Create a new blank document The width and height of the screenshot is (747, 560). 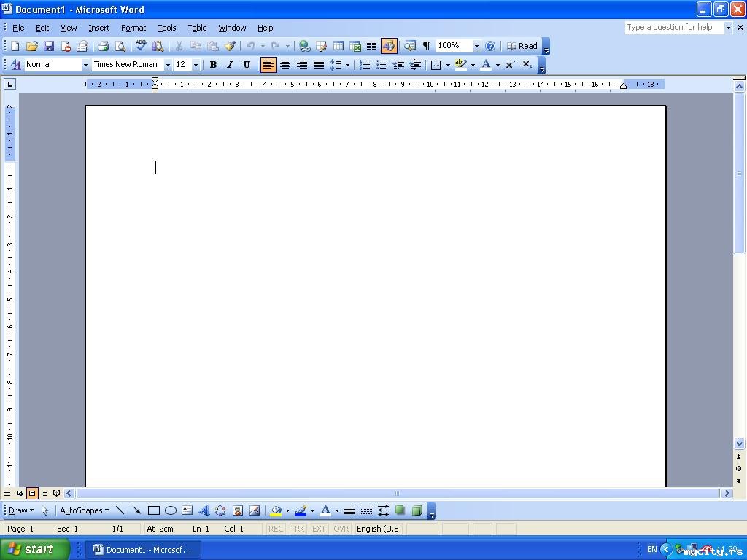(x=15, y=46)
